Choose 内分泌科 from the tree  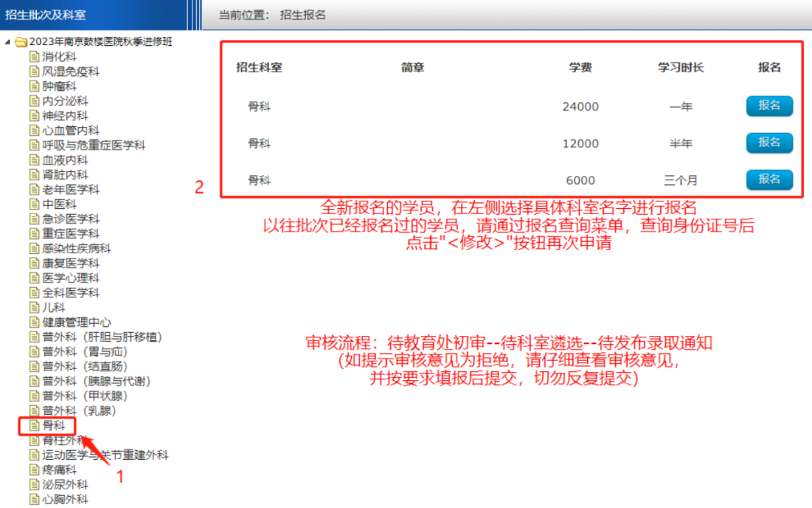65,101
